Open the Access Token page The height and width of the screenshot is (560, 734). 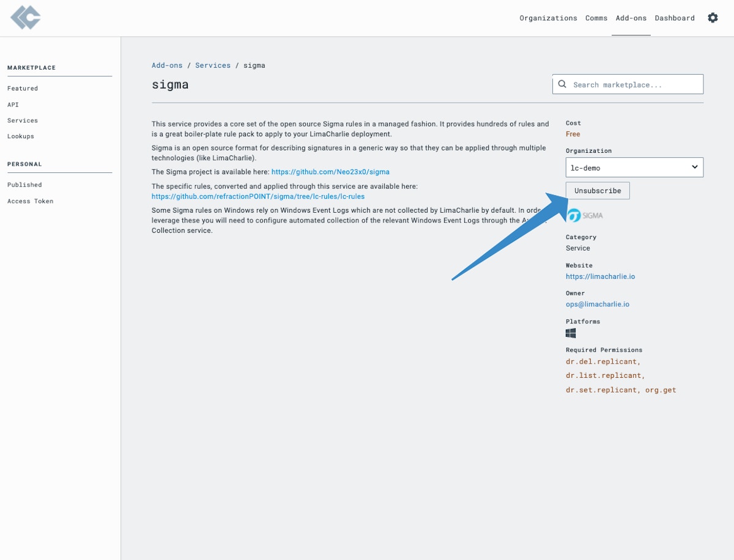tap(30, 201)
